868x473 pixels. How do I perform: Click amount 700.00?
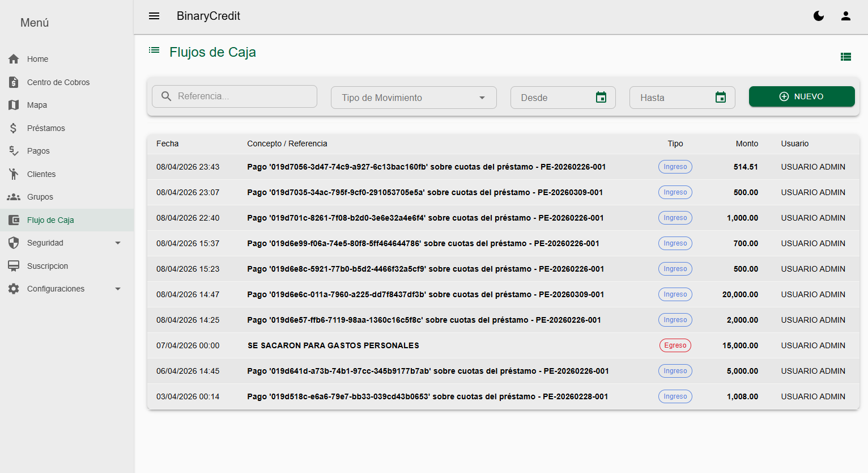click(746, 243)
